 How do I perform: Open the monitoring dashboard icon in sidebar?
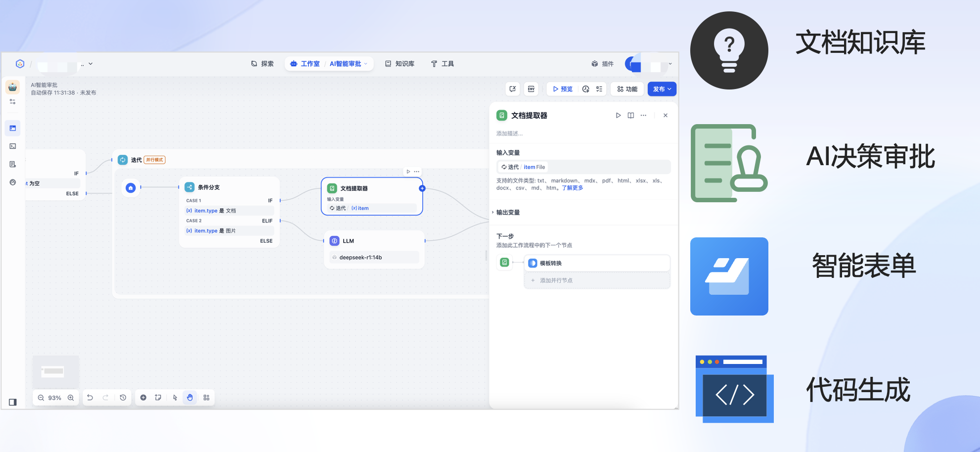pyautogui.click(x=13, y=182)
